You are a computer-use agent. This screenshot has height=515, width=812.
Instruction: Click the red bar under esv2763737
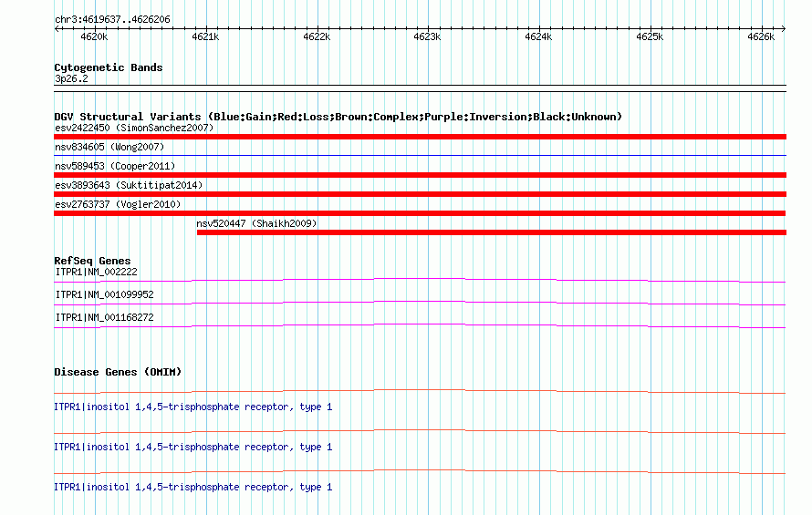click(420, 213)
